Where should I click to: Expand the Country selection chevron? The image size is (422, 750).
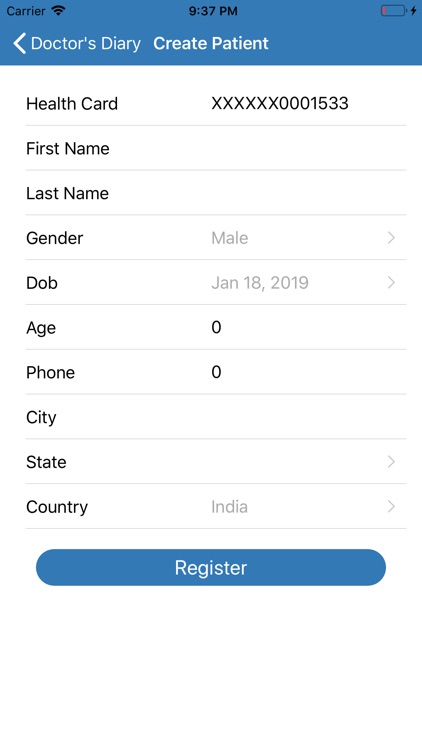pyautogui.click(x=391, y=507)
